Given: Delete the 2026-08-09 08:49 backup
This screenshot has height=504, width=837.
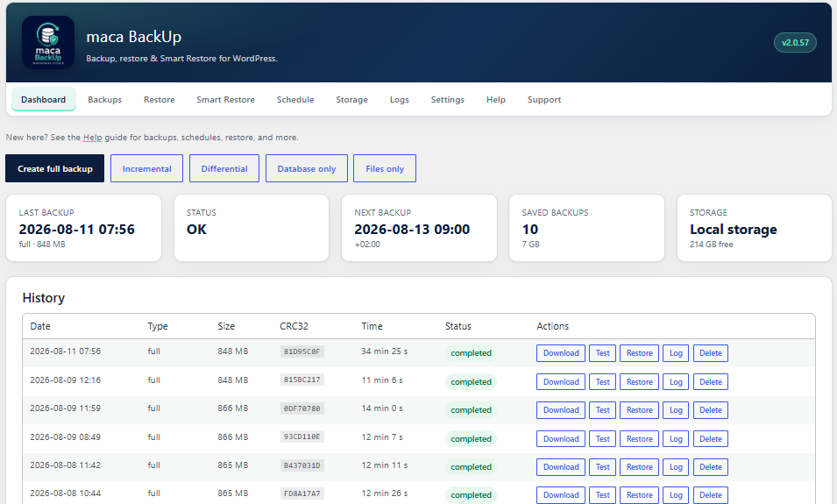Looking at the screenshot, I should 711,439.
